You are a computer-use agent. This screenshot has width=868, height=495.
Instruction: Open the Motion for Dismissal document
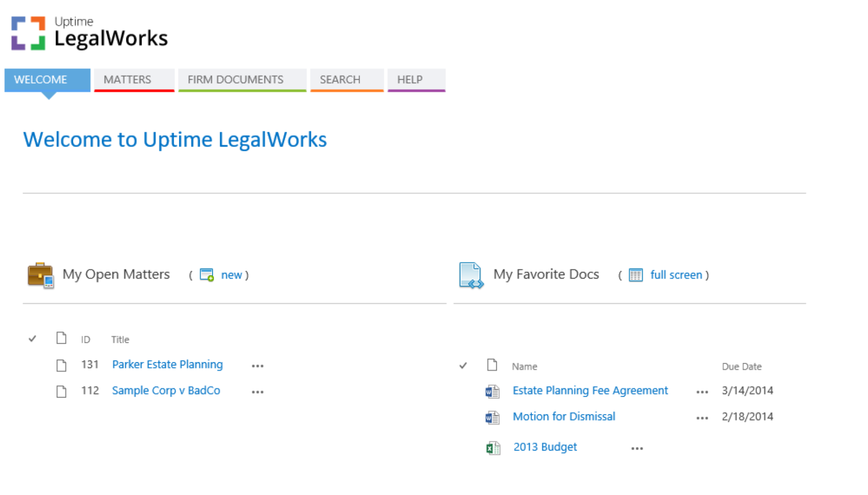point(564,416)
